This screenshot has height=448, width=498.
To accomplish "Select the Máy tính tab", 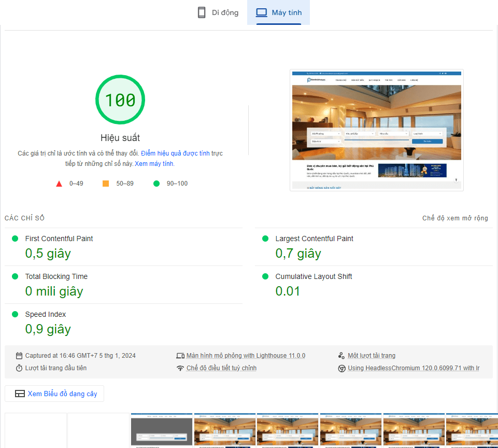I will coord(278,12).
